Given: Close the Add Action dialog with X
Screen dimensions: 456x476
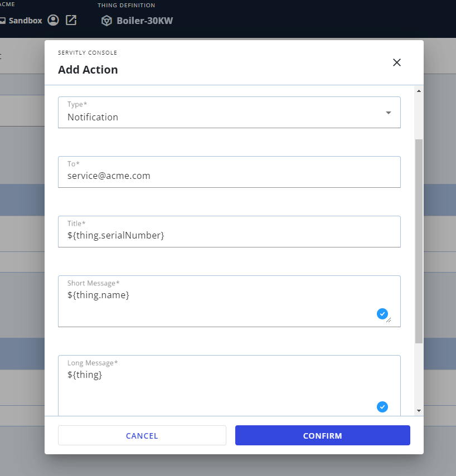Looking at the screenshot, I should [396, 62].
